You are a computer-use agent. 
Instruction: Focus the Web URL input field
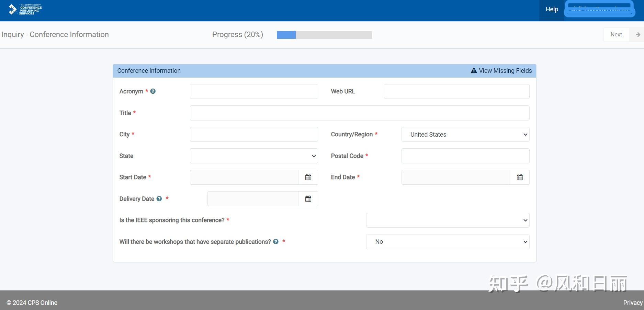click(x=456, y=92)
